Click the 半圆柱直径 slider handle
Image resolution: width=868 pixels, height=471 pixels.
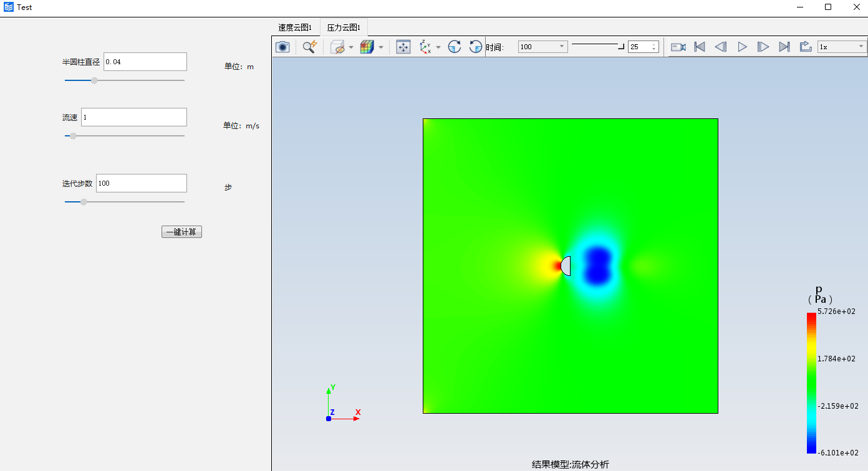[x=94, y=80]
